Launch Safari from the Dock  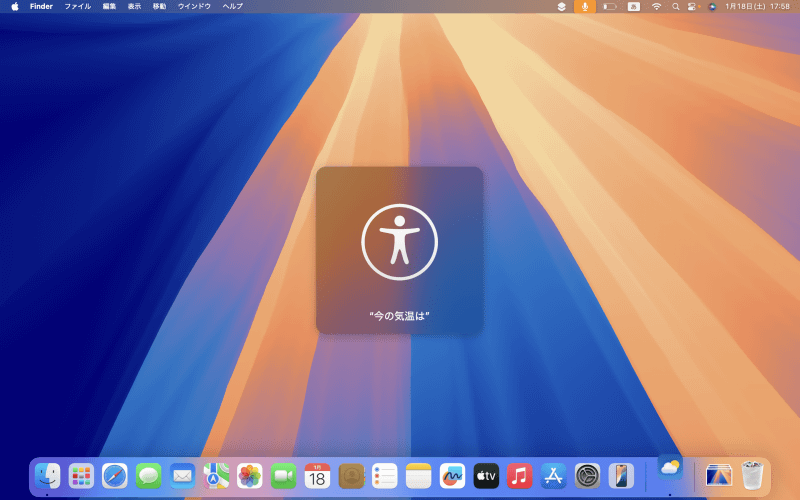tap(115, 476)
